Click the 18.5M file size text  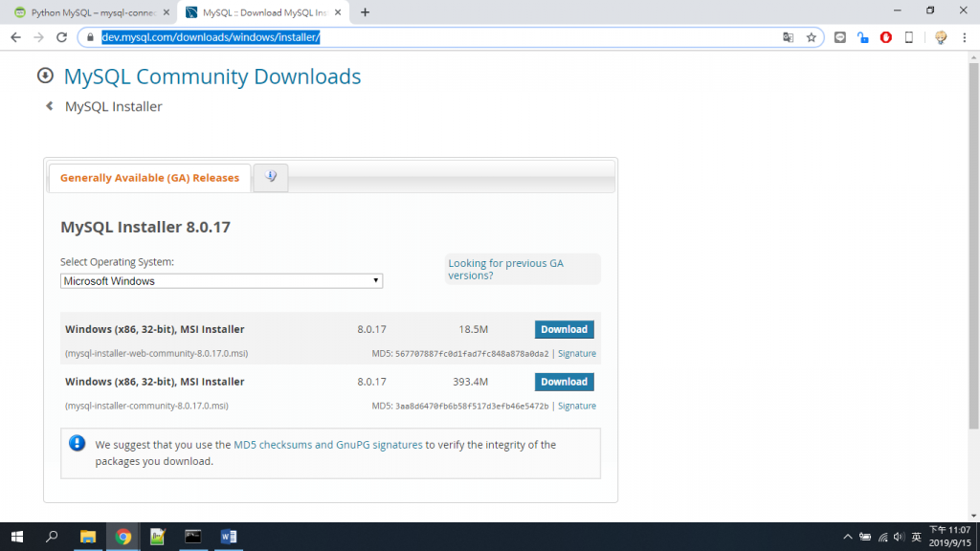click(x=473, y=329)
